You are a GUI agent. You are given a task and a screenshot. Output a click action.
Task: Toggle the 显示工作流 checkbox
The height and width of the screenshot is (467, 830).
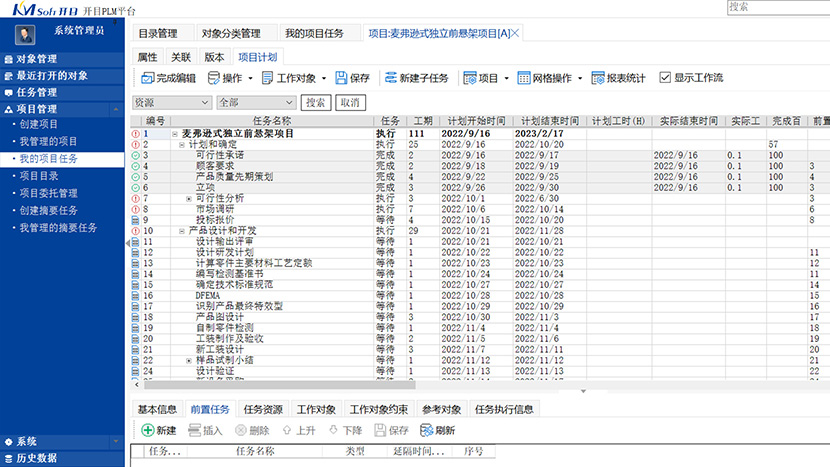click(x=665, y=78)
